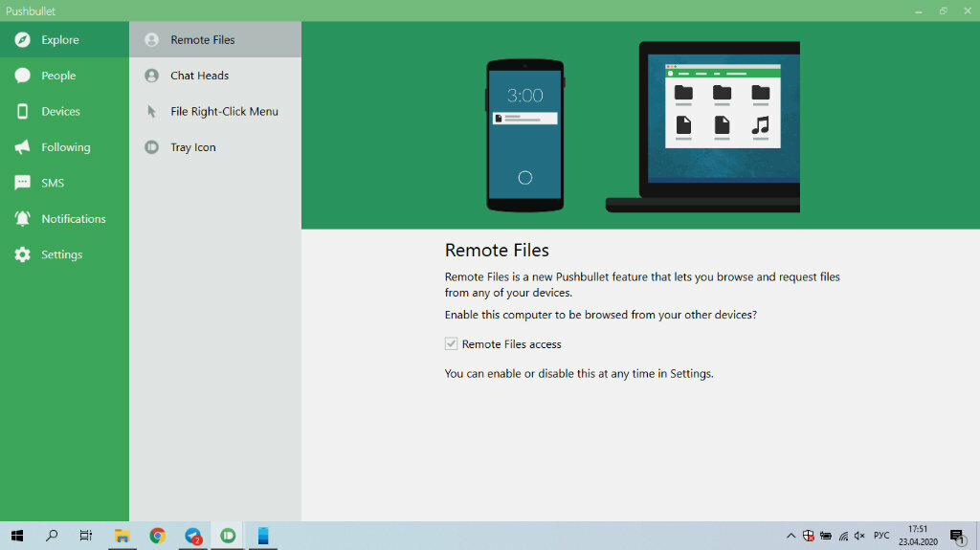980x550 pixels.
Task: Show hidden tray icons arrow
Action: point(791,536)
